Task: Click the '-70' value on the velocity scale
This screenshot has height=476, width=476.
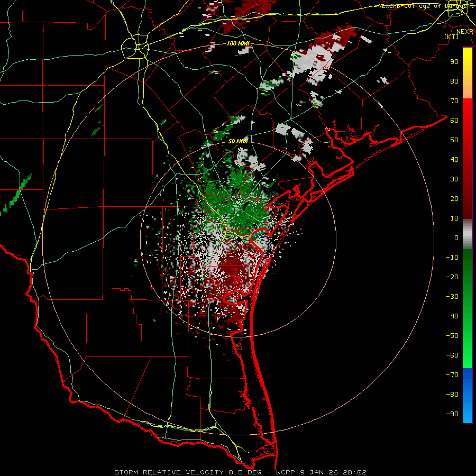Action: (x=452, y=375)
